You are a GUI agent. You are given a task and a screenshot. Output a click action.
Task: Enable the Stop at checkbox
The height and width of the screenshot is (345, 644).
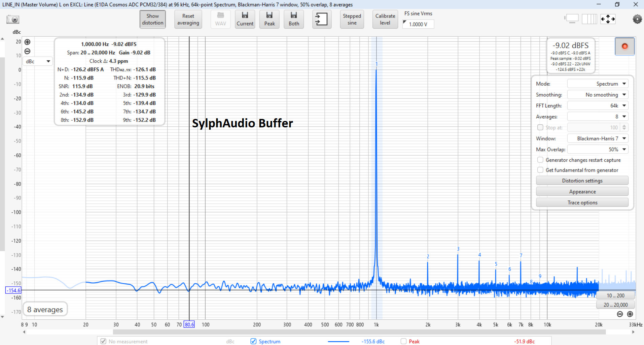(540, 127)
